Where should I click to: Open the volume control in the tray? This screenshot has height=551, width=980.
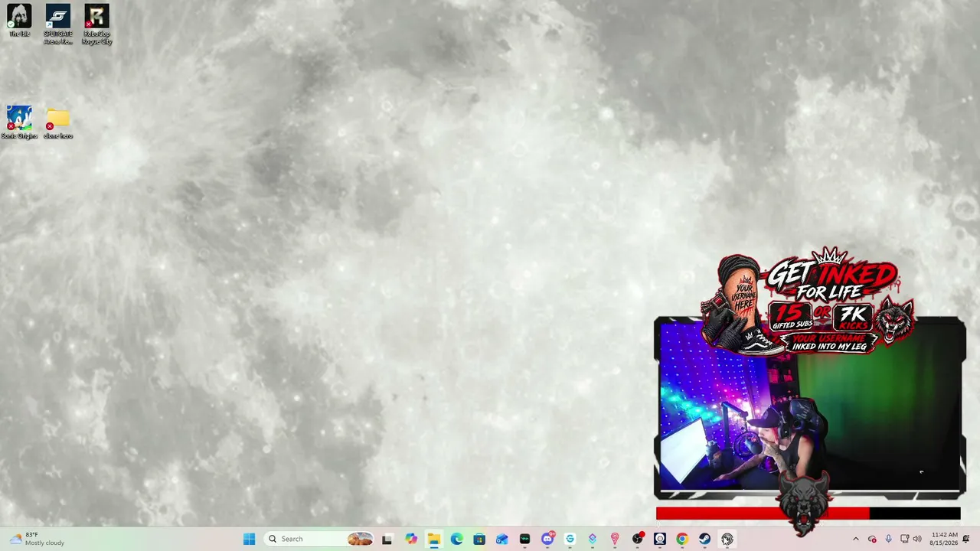(917, 539)
